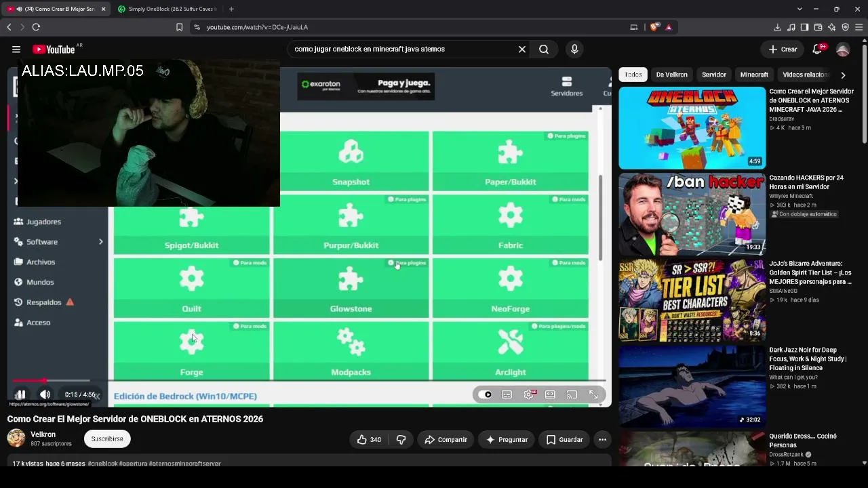Open the YouTube hamburger guide menu
The width and height of the screenshot is (868, 488).
pyautogui.click(x=16, y=49)
